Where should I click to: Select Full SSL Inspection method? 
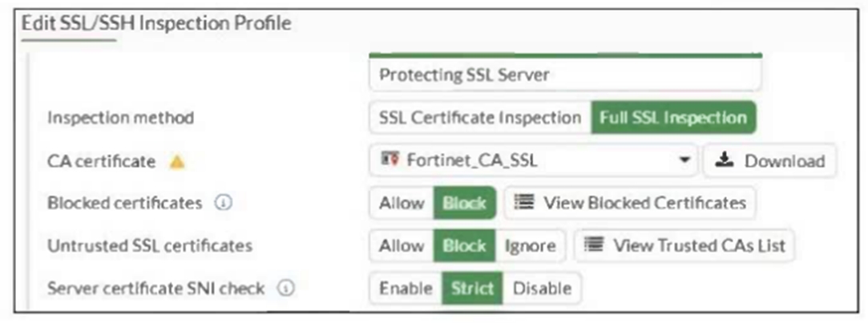click(673, 118)
